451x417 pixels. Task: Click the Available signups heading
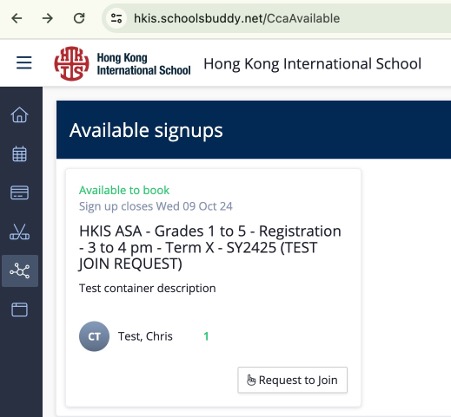click(x=146, y=130)
